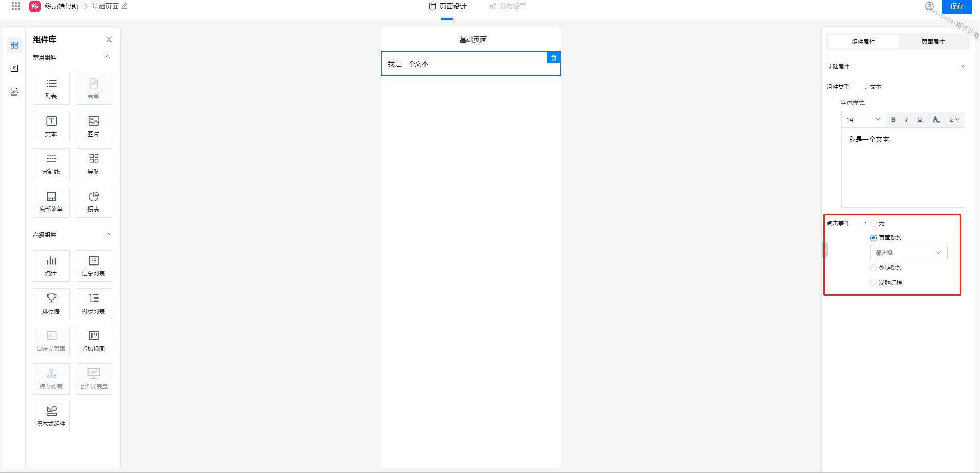Pick the 排行榜 ranking component
Image resolution: width=980 pixels, height=474 pixels.
pyautogui.click(x=51, y=304)
